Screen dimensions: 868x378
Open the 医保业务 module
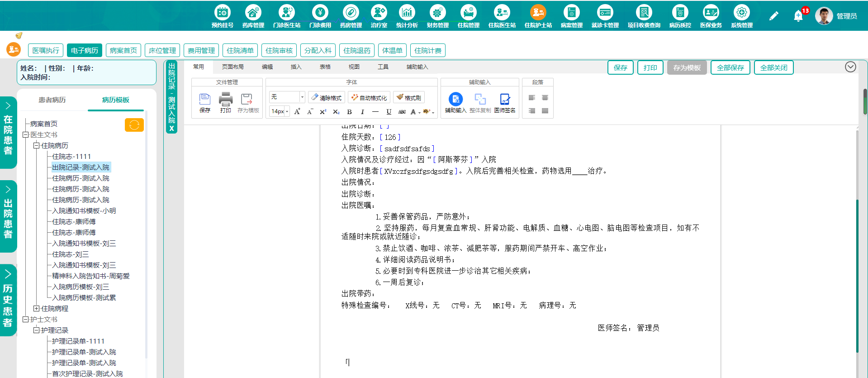711,16
